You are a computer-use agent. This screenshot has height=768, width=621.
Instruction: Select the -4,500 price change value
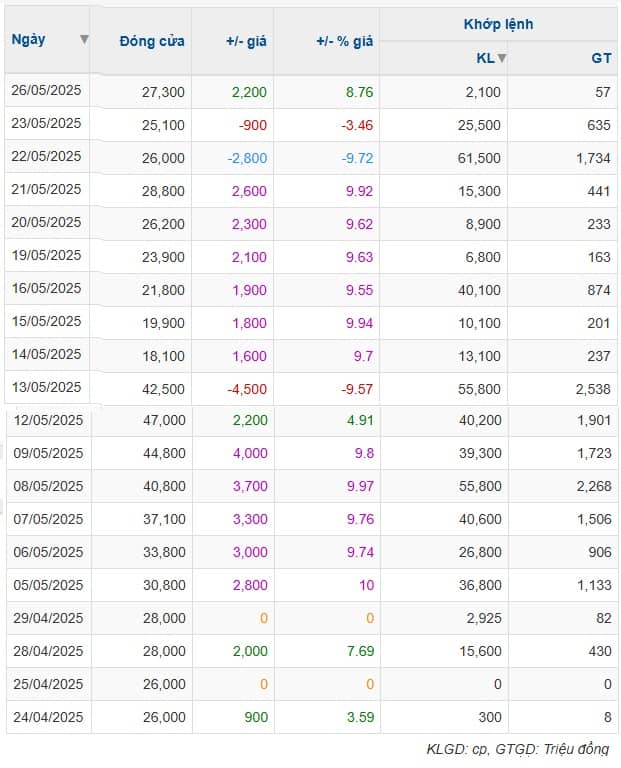coord(247,388)
